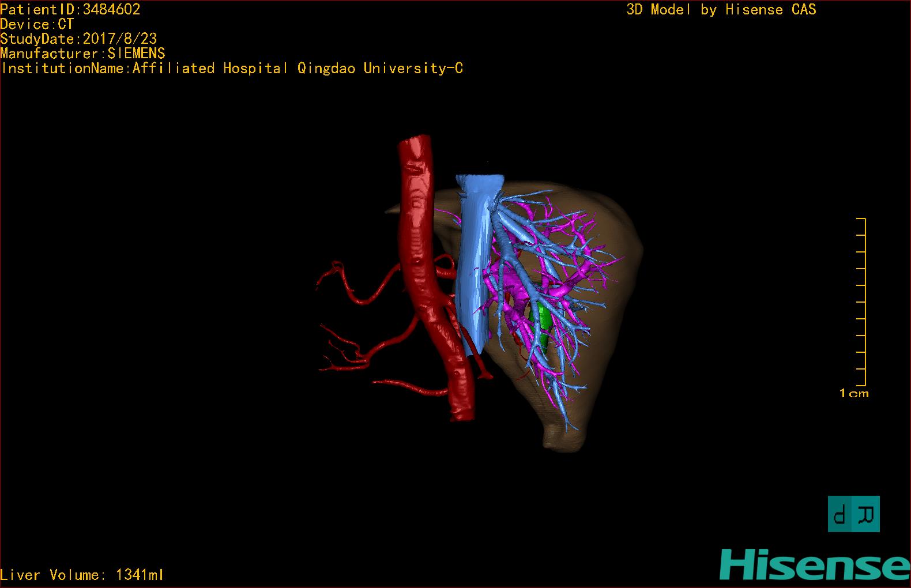This screenshot has width=911, height=588.
Task: Click the Manufacturer:SIEMENS text
Action: (82, 54)
